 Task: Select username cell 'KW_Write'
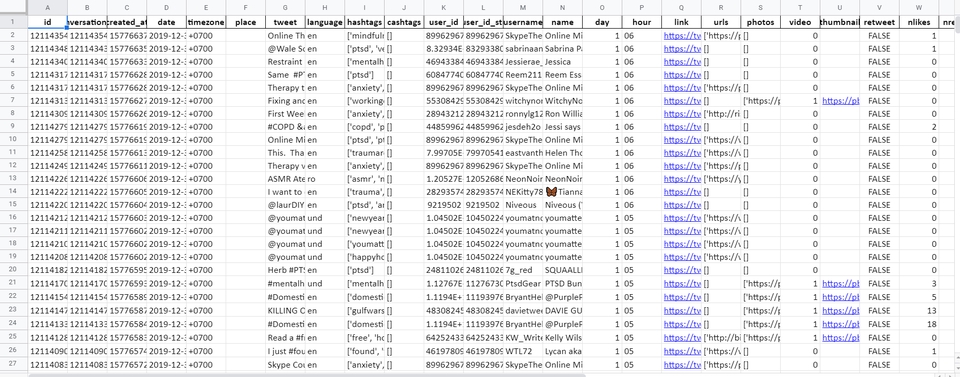[x=523, y=337]
